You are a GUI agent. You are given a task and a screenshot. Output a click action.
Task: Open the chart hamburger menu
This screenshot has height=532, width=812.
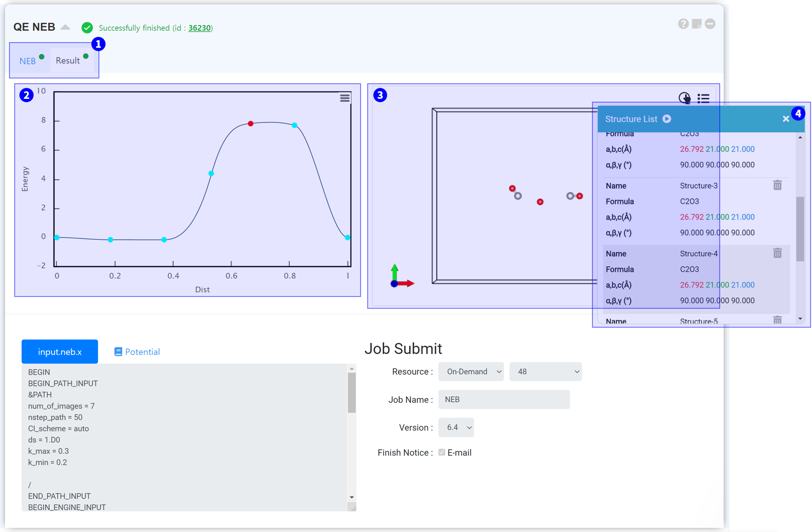click(344, 98)
